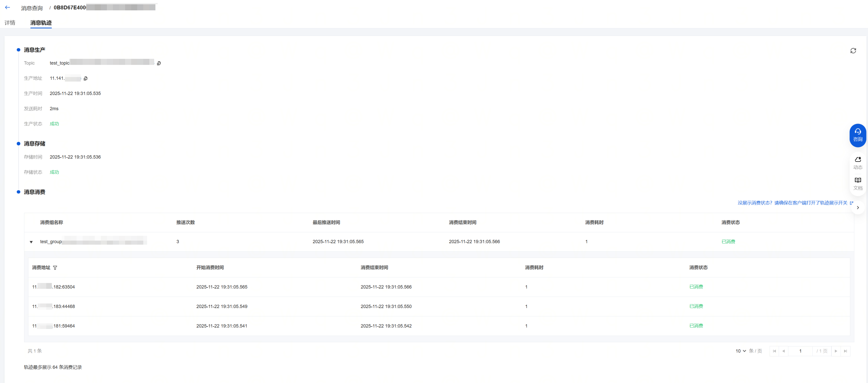Screen dimensions: 868x383
Task: Jump to the last page
Action: coord(845,351)
